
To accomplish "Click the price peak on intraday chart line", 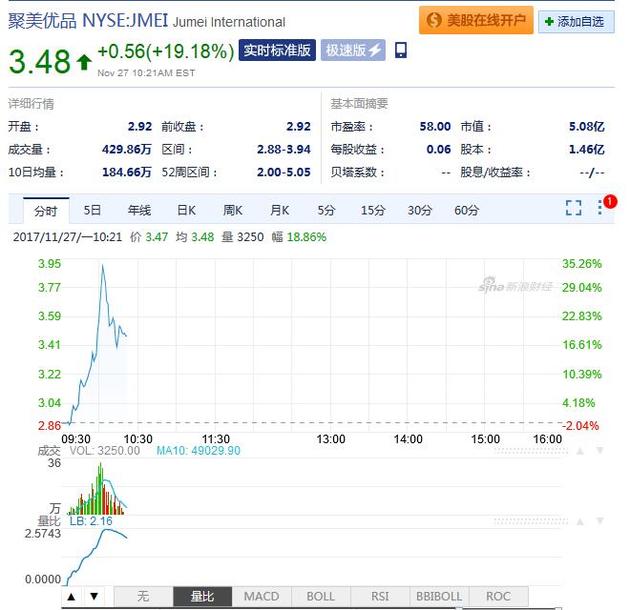I will point(103,266).
